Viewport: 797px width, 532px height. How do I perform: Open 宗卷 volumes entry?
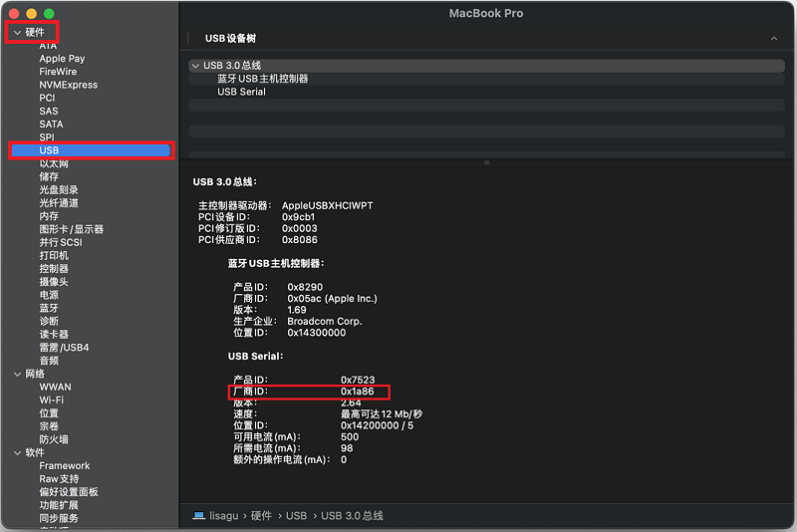[49, 426]
